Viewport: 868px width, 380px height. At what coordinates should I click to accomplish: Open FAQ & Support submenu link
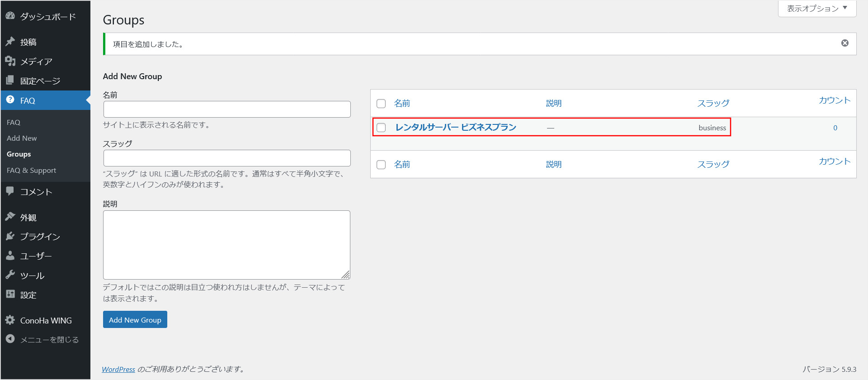pyautogui.click(x=32, y=170)
